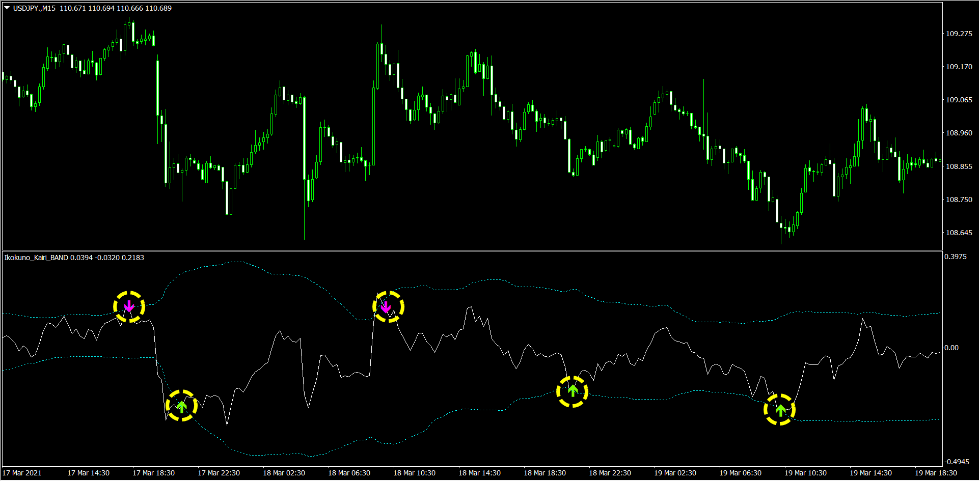Click the 0.00 indicator scale value
Screen dimensions: 980x481
(x=951, y=348)
